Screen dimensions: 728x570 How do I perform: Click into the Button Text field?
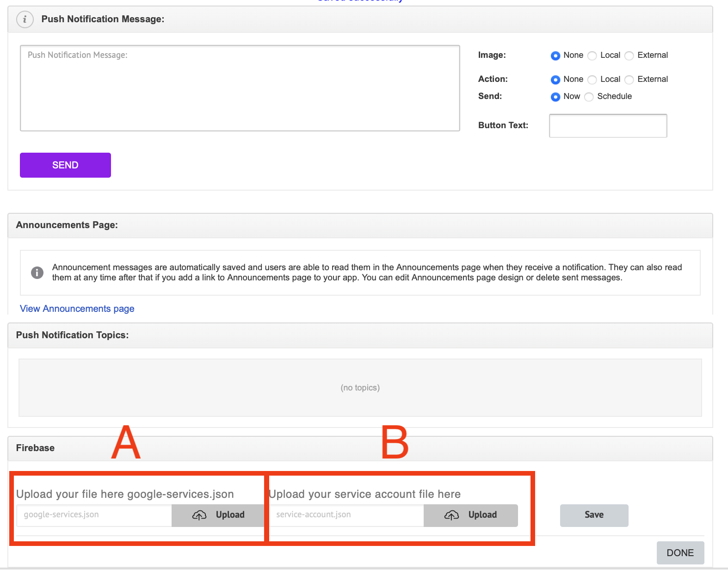[x=608, y=126]
